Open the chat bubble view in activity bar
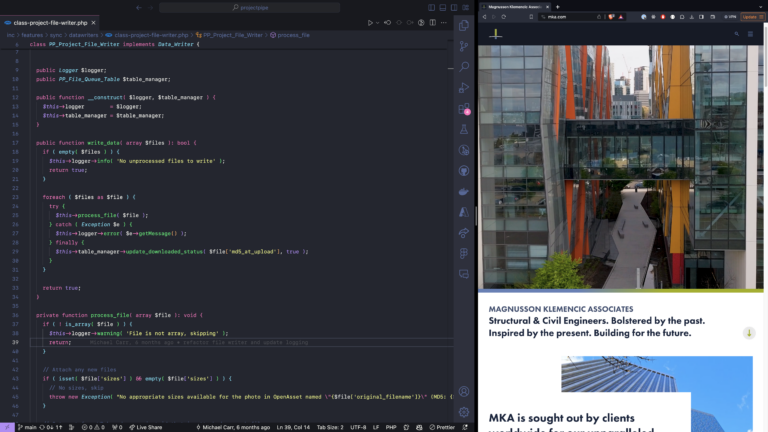 (x=464, y=274)
